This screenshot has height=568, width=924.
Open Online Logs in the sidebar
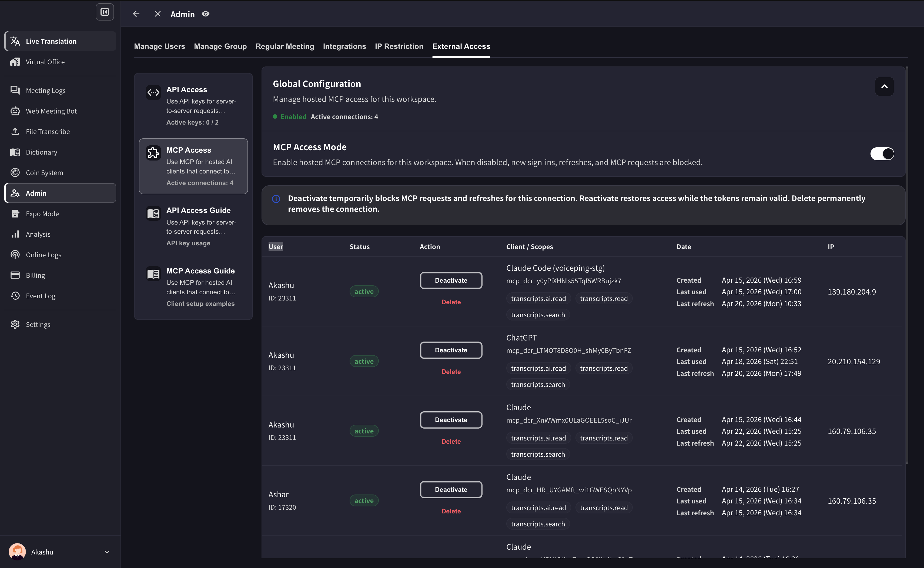click(x=60, y=255)
